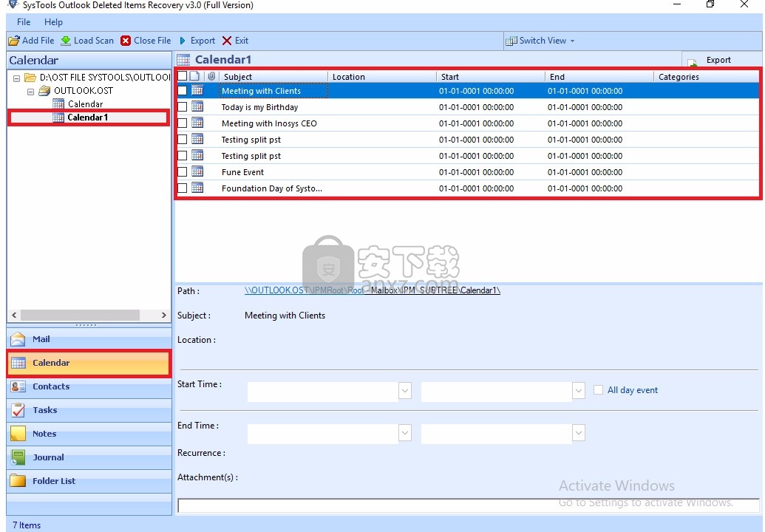
Task: Click the Journal book icon
Action: click(18, 457)
